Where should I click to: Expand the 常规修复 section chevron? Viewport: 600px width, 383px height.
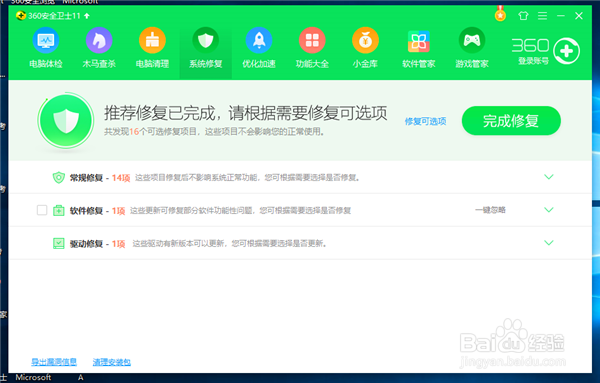[x=549, y=177]
